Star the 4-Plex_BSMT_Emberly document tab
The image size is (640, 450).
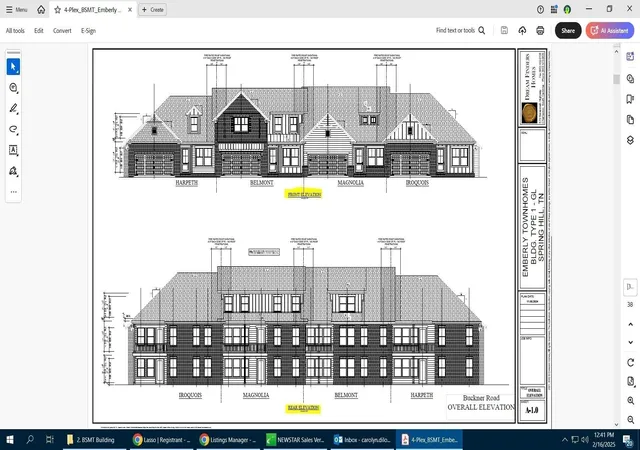(58, 9)
